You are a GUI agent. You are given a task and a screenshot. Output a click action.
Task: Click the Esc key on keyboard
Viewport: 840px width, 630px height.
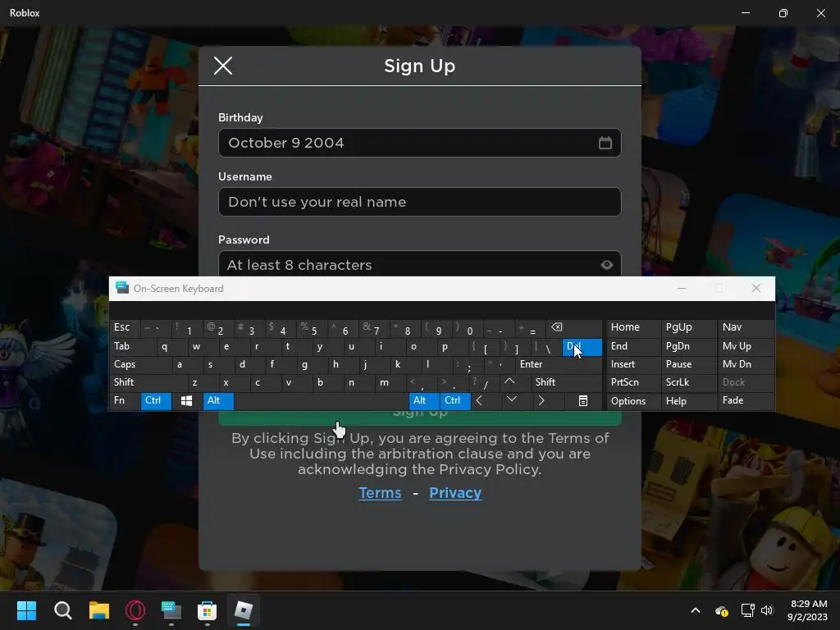tap(125, 327)
